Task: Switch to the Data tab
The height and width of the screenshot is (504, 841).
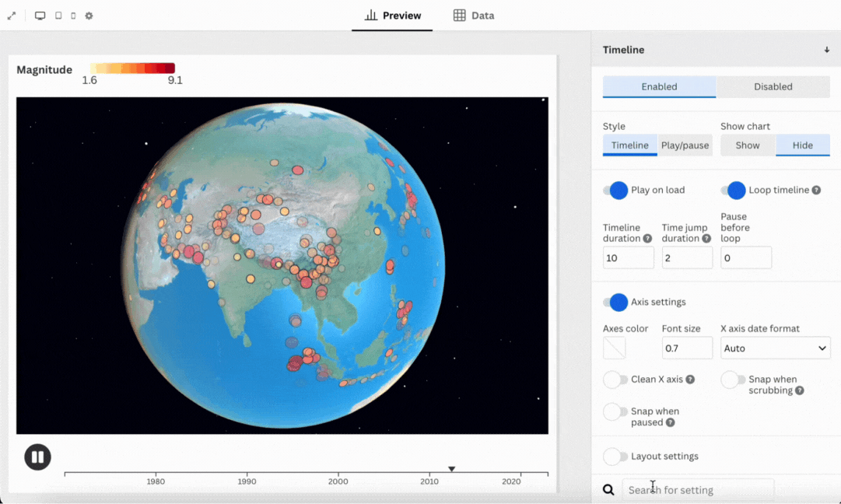Action: [474, 16]
